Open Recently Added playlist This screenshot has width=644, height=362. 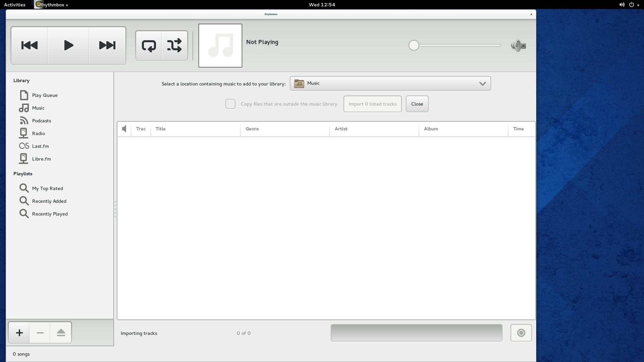(x=60, y=201)
